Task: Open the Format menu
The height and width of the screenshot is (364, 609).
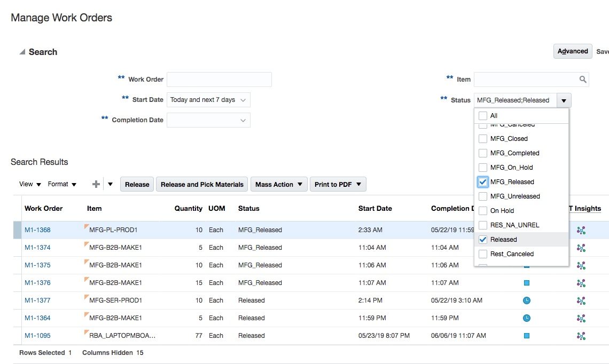Action: click(62, 184)
